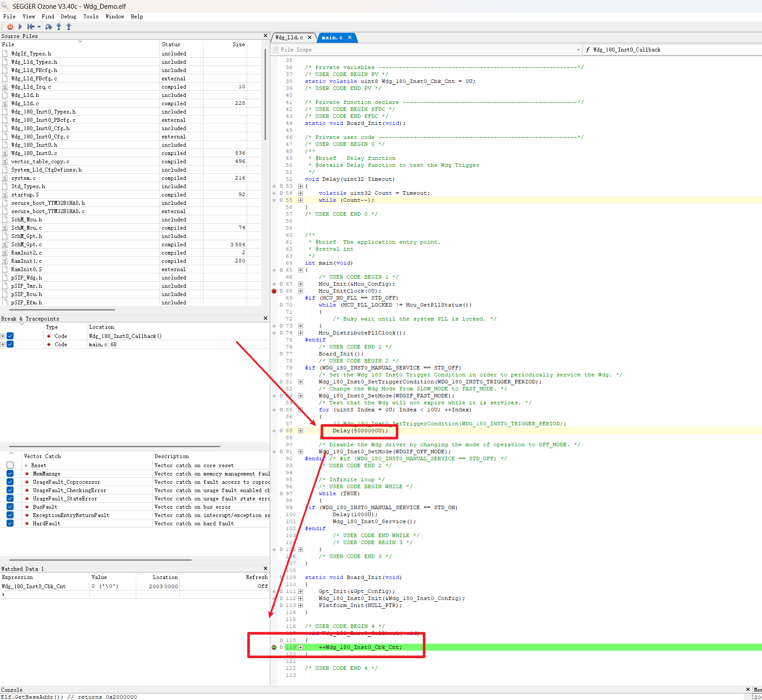Open the File Scope dropdown
The image size is (762, 700).
[x=578, y=50]
